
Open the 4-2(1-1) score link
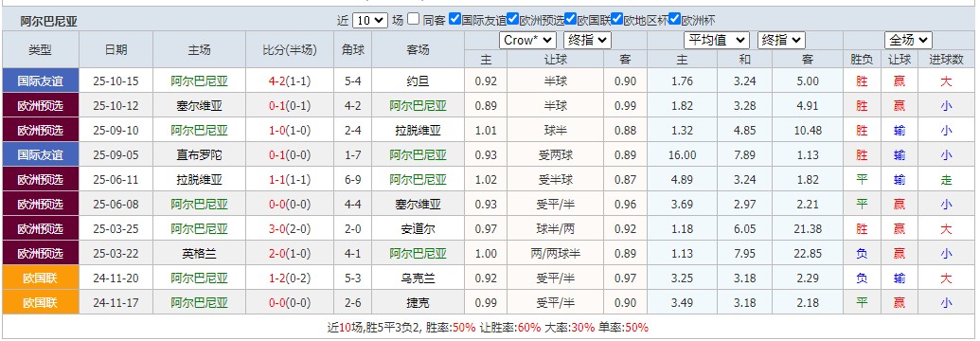(x=290, y=81)
